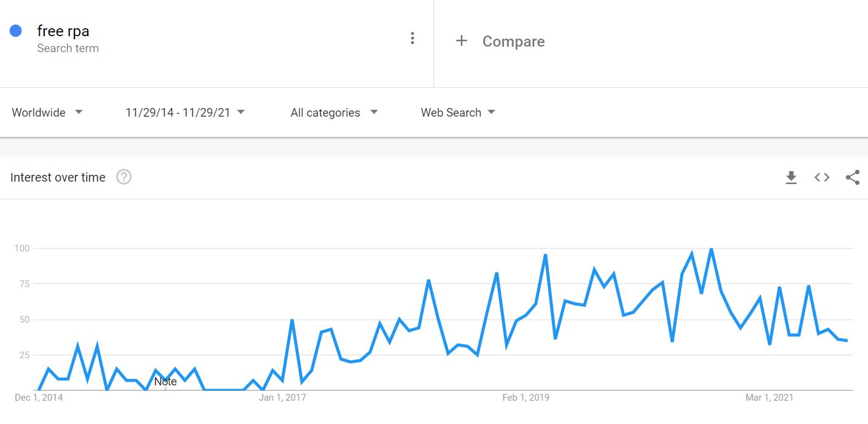Click the blue dot next to free rpa
868x424 pixels.
(x=16, y=31)
